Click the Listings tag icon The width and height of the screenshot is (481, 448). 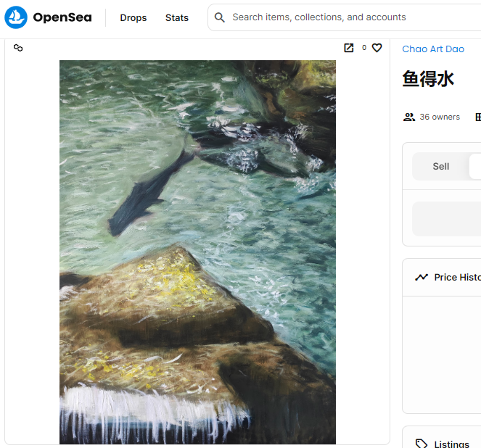tap(422, 444)
